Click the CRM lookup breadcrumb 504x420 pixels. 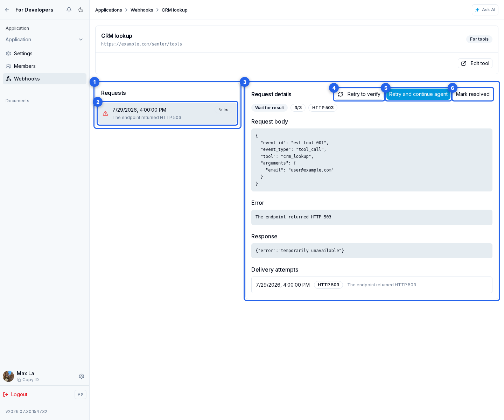click(x=175, y=10)
